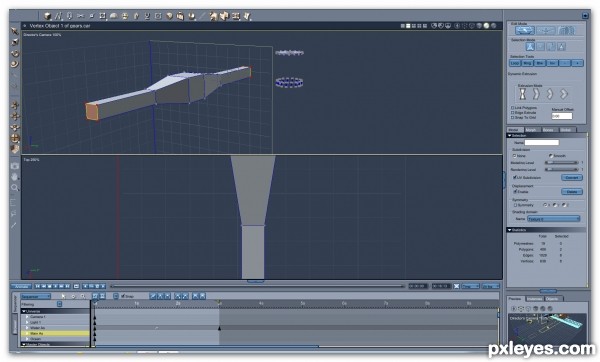Click the Btw selection tool button

point(540,63)
